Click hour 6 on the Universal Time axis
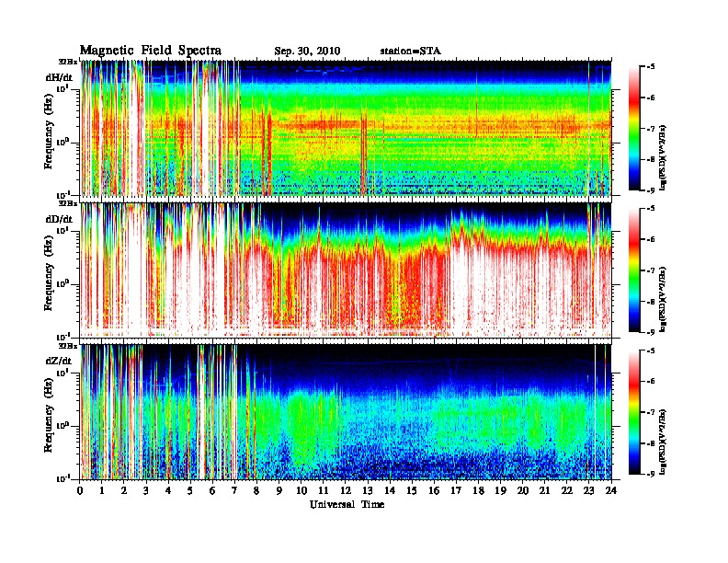The width and height of the screenshot is (728, 563). point(212,491)
